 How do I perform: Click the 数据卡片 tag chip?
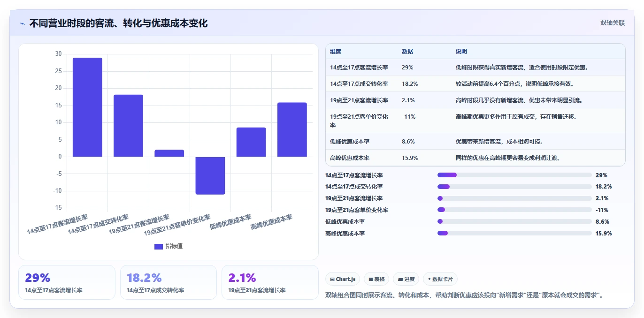point(440,279)
